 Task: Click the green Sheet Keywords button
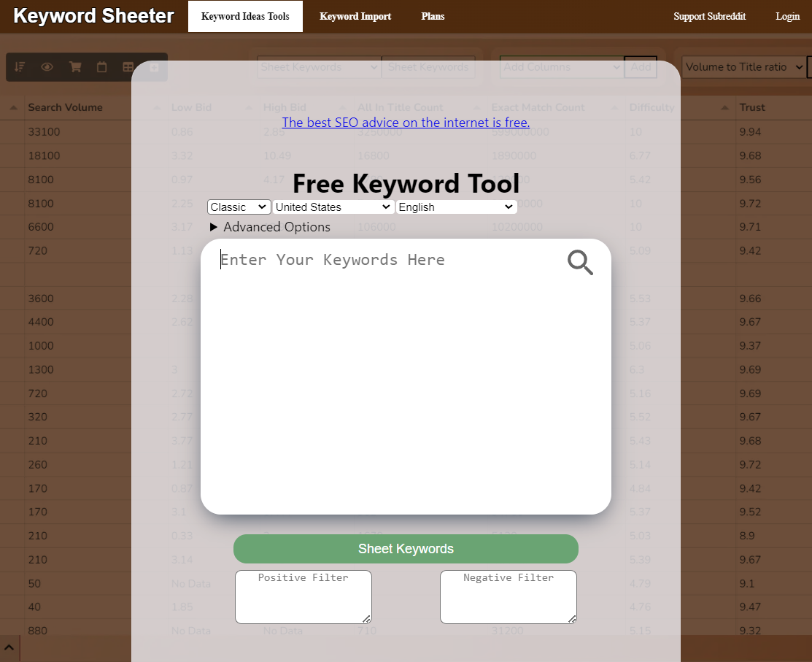tap(406, 549)
